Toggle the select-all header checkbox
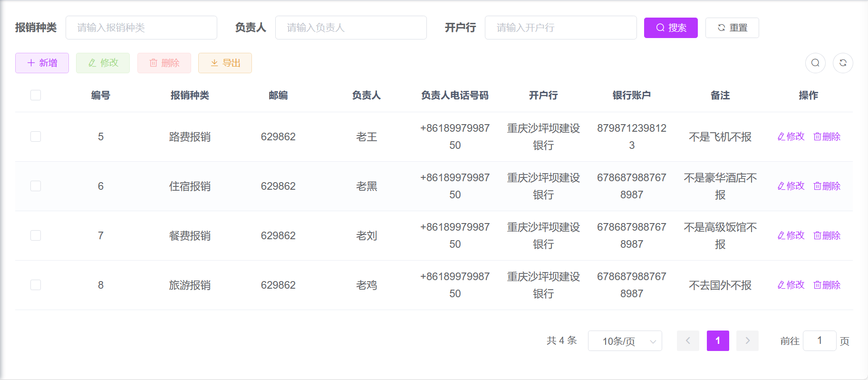The image size is (868, 380). [x=36, y=95]
